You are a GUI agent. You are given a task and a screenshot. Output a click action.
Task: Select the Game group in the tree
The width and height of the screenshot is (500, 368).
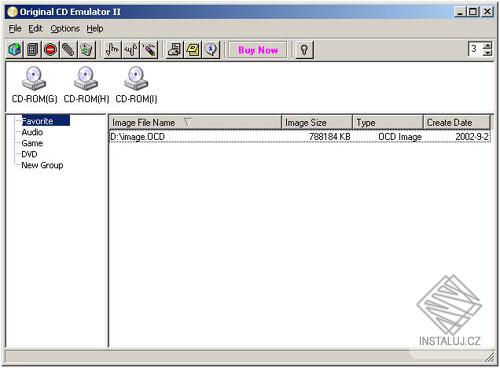(32, 143)
